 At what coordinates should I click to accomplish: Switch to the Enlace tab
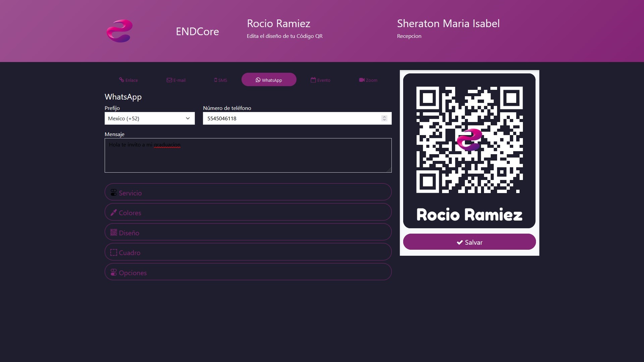click(x=128, y=80)
